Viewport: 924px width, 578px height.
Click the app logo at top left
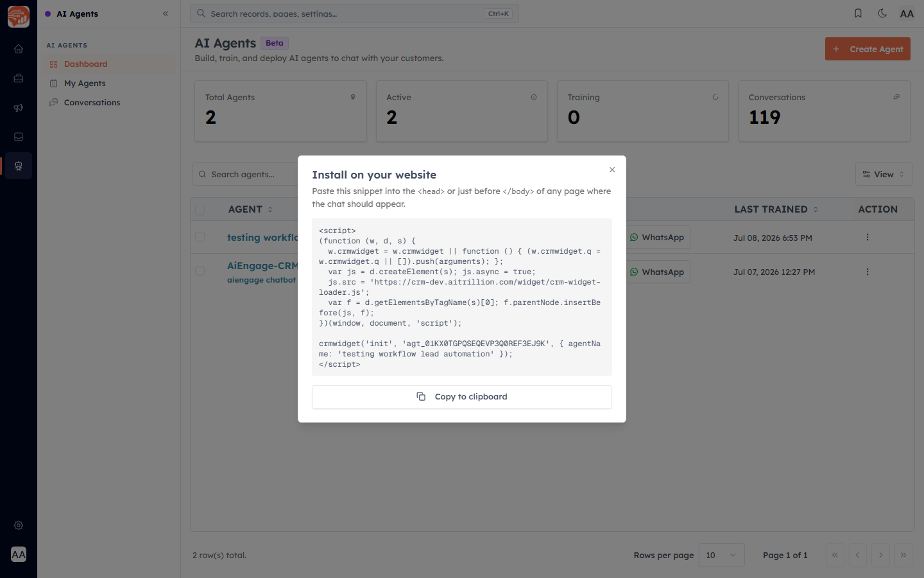19,17
